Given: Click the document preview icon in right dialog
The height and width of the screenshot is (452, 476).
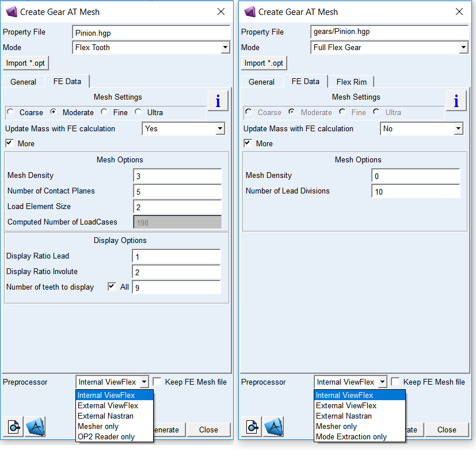Looking at the screenshot, I should click(252, 427).
